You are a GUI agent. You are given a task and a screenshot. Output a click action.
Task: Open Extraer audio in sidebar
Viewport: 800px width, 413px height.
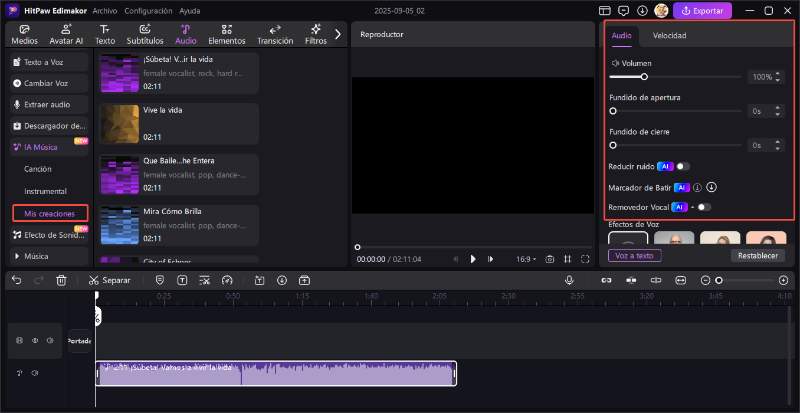[49, 105]
